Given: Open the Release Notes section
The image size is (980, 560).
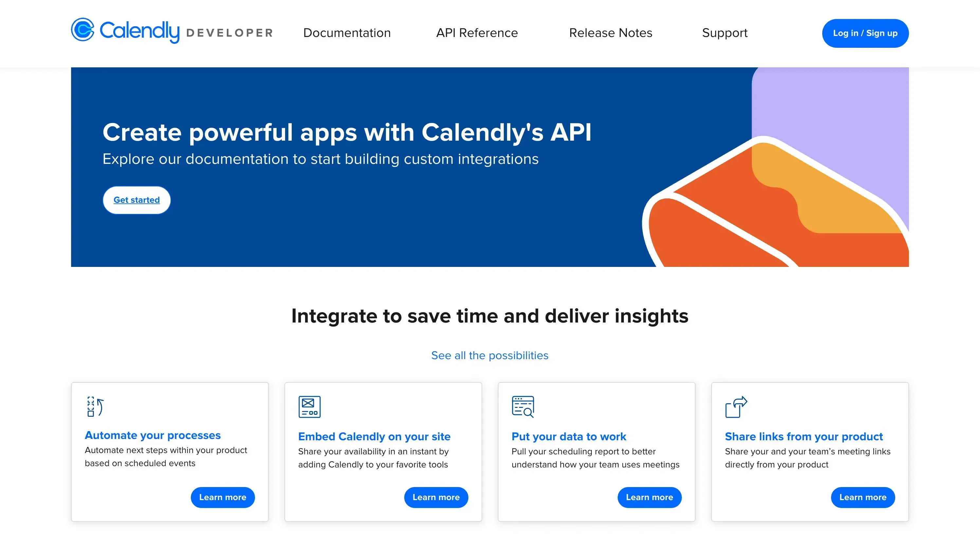Looking at the screenshot, I should 610,33.
